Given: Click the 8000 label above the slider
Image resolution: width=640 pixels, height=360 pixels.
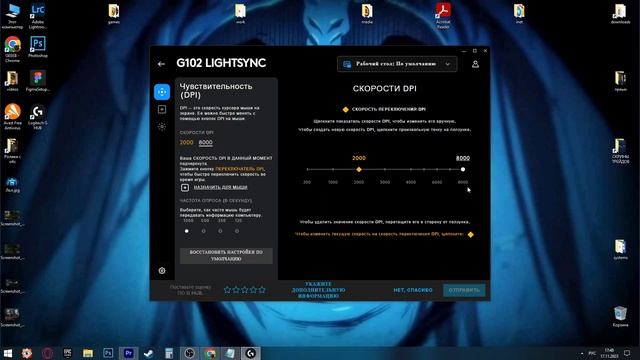Looking at the screenshot, I should point(463,158).
